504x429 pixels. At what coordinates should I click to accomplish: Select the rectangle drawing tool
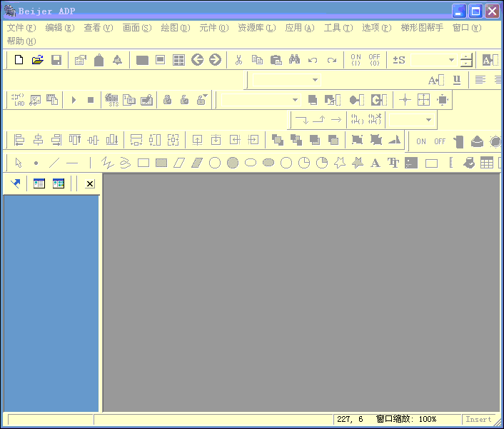click(143, 163)
